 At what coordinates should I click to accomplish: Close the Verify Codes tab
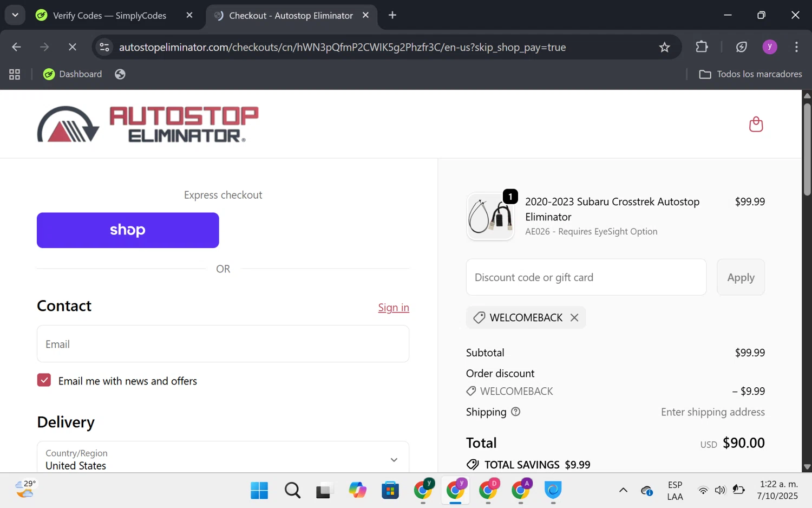pos(189,15)
